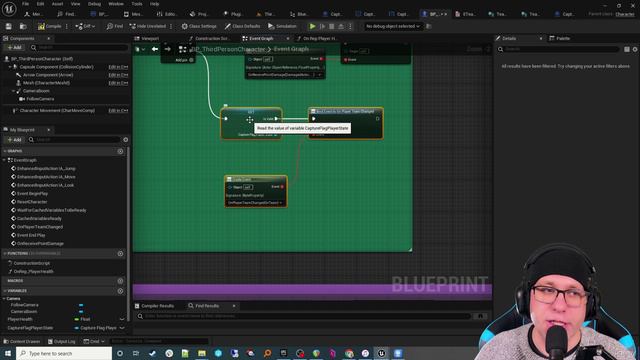Open the Asset menu
Image resolution: width=640 pixels, height=360 pixels.
(58, 4)
